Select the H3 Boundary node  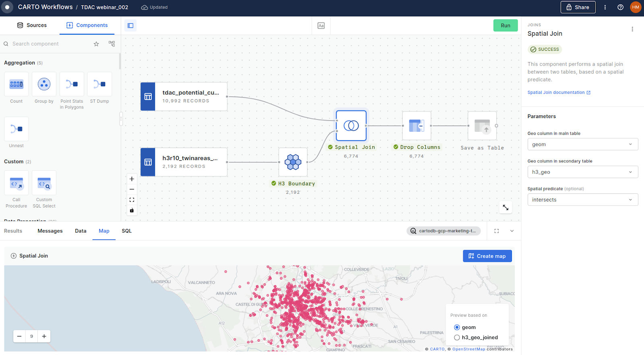[x=293, y=162]
